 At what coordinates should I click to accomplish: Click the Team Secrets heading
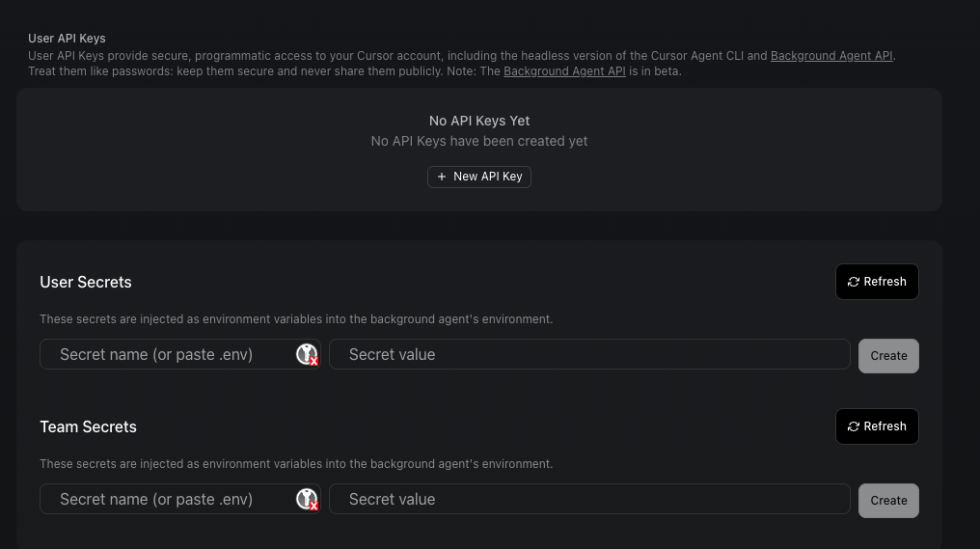[88, 426]
